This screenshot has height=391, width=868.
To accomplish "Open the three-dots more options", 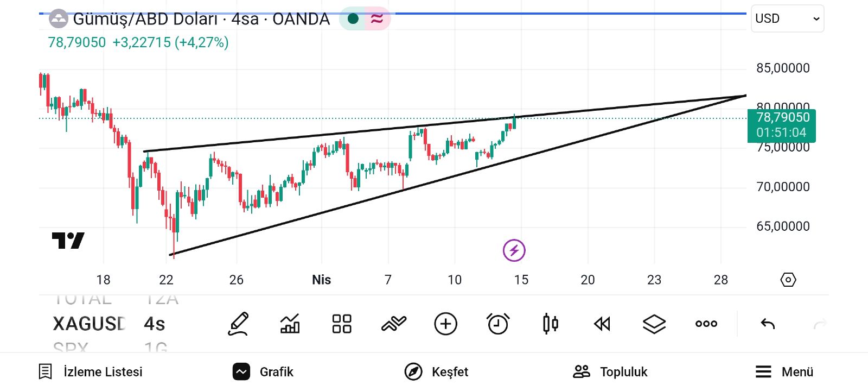I will [706, 324].
